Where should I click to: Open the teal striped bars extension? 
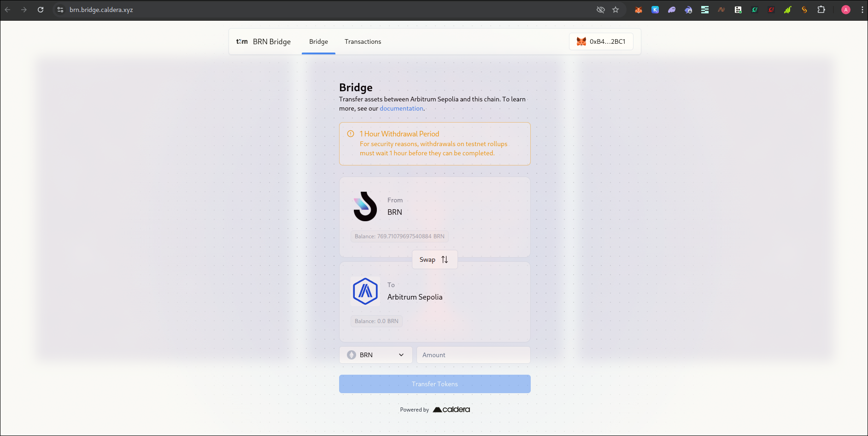pos(705,10)
